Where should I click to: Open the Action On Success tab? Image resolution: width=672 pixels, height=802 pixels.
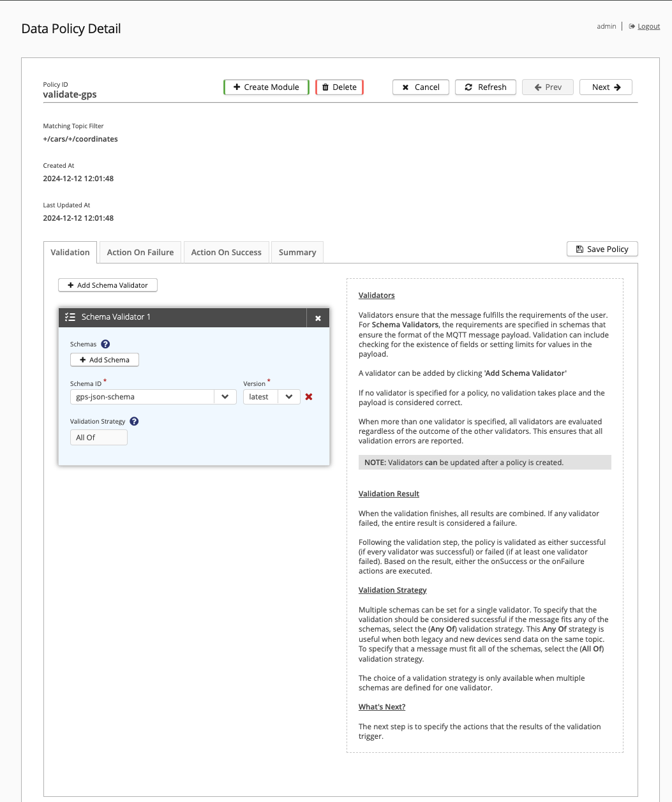click(227, 252)
